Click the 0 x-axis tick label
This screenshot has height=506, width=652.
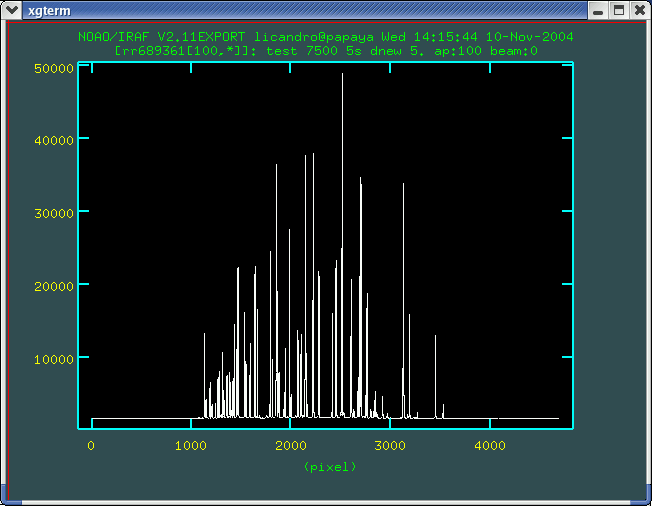pos(91,445)
